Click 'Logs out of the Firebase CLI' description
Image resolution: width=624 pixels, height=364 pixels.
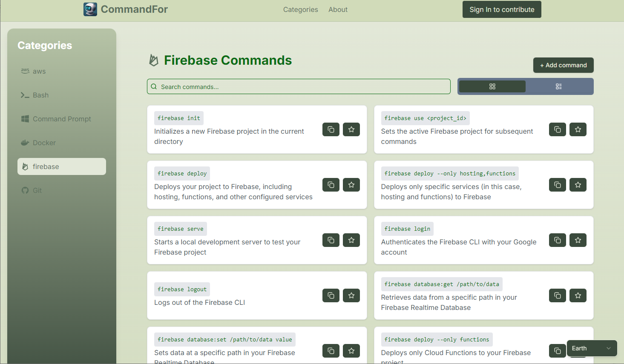(199, 302)
